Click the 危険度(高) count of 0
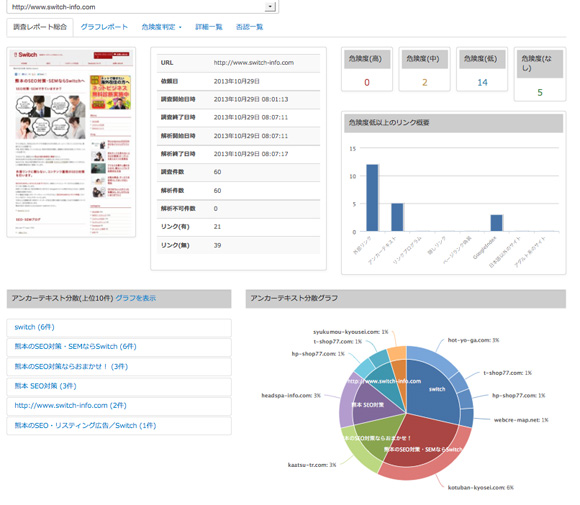Image resolution: width=580 pixels, height=505 pixels. tap(367, 83)
